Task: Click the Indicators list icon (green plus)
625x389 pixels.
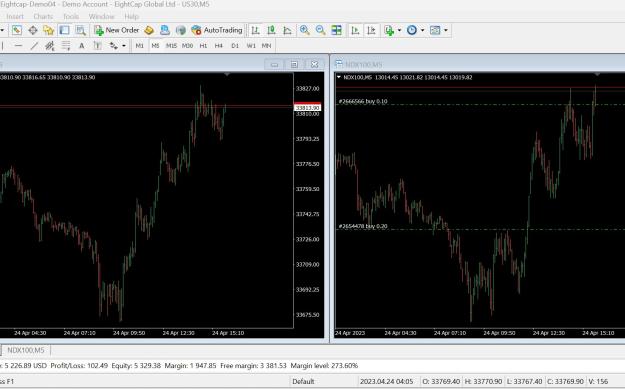Action: (389, 30)
